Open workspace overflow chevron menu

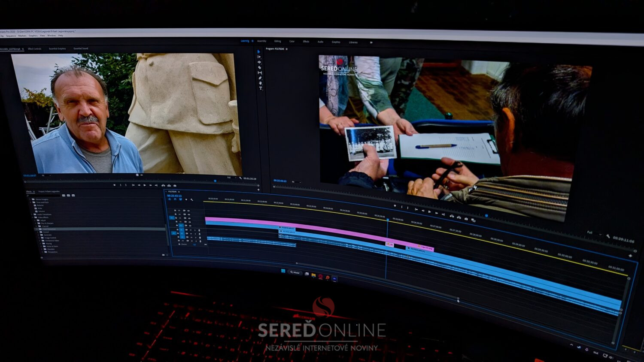tap(371, 42)
